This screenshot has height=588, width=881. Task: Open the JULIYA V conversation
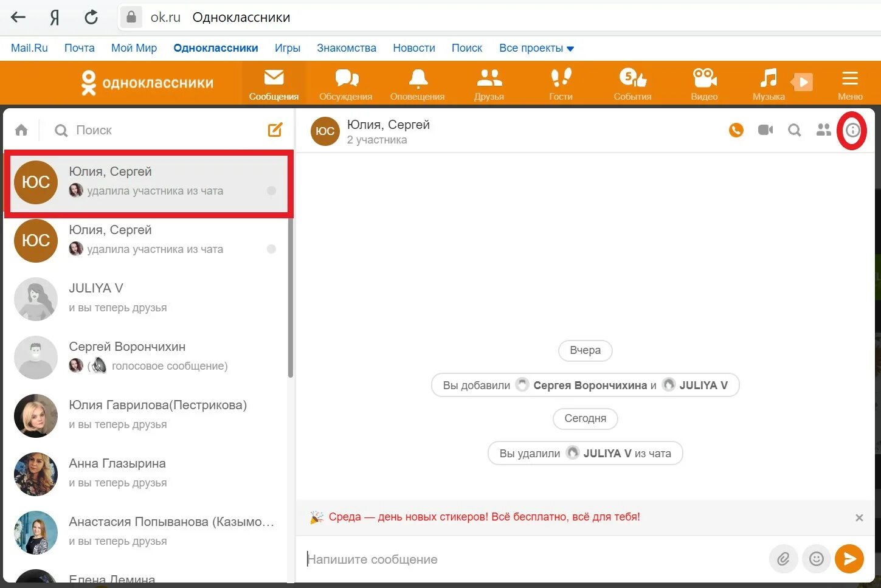(146, 299)
